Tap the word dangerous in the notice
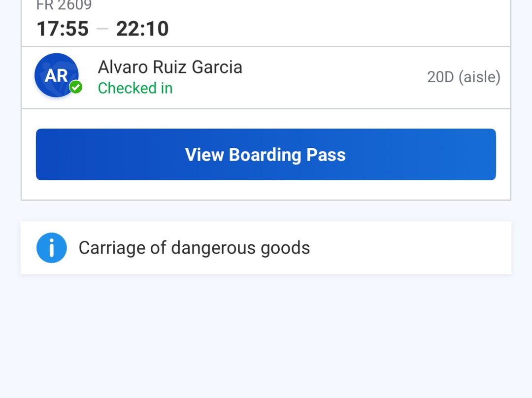532x398 pixels. pyautogui.click(x=213, y=248)
